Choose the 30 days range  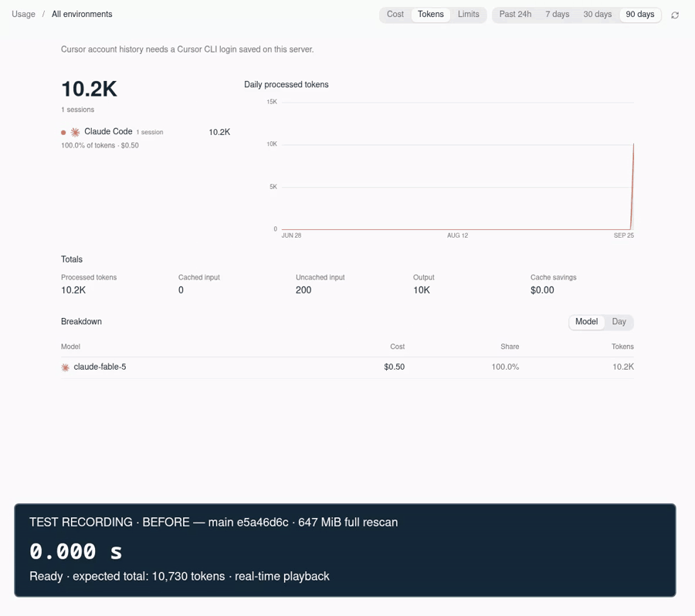pyautogui.click(x=597, y=14)
